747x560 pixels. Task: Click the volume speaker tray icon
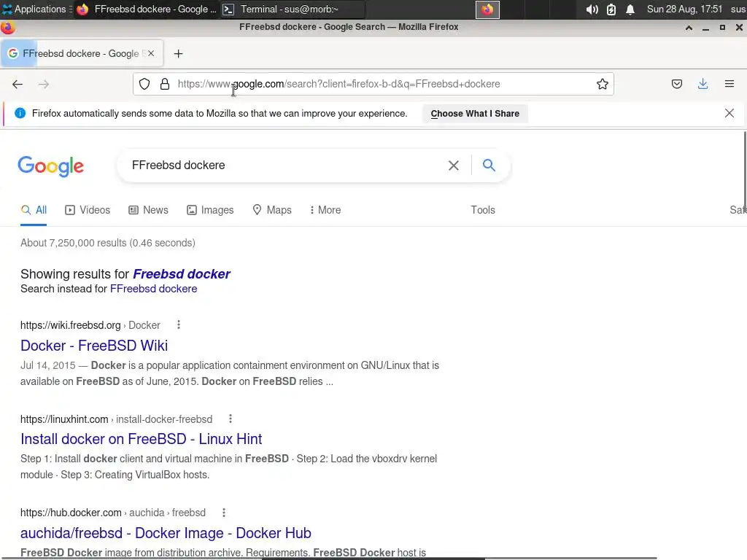point(592,9)
